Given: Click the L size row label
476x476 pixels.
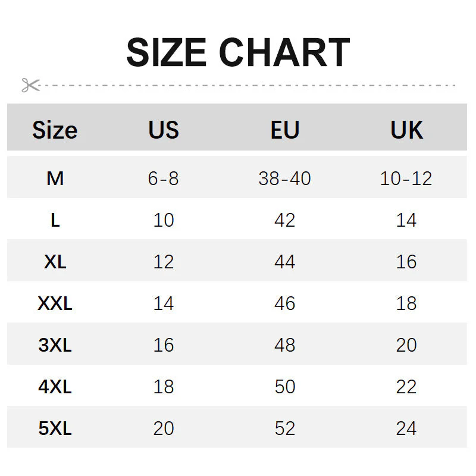Looking at the screenshot, I should [55, 220].
